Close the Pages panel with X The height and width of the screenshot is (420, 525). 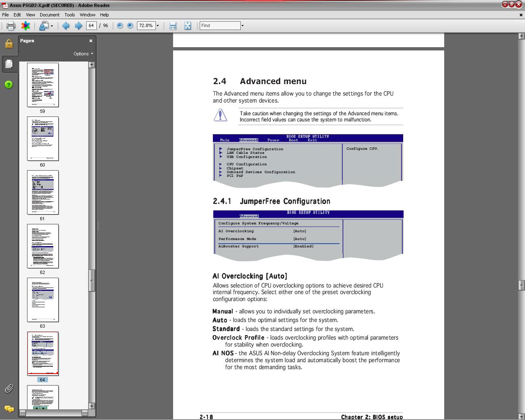91,41
